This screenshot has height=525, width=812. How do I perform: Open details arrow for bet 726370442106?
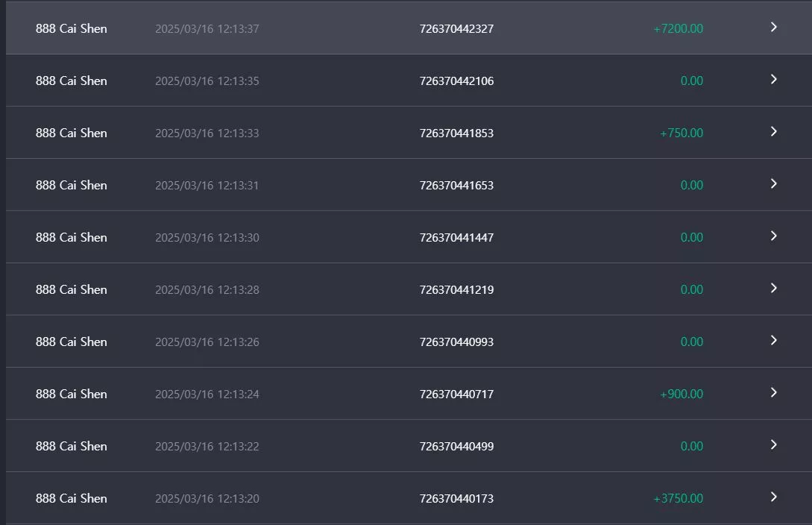[x=774, y=79]
